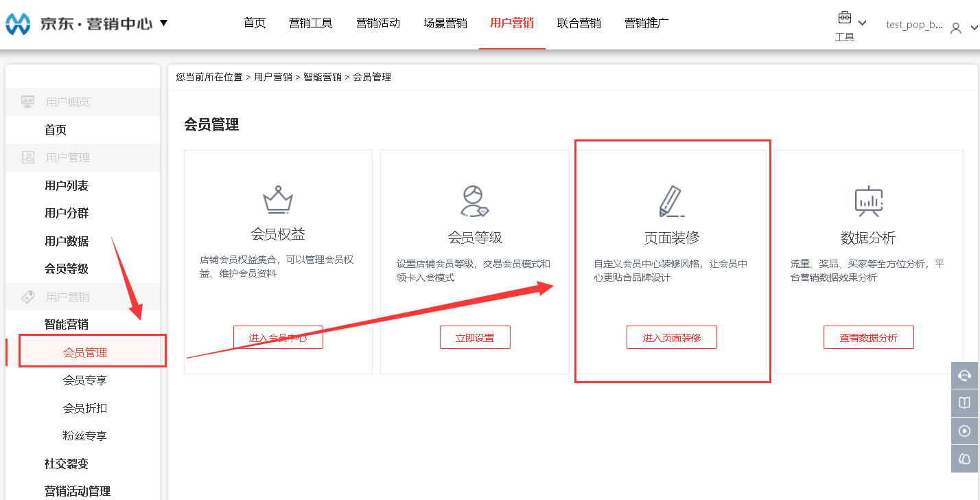Open the book guide icon in floating bar
The height and width of the screenshot is (500, 980).
pyautogui.click(x=965, y=403)
